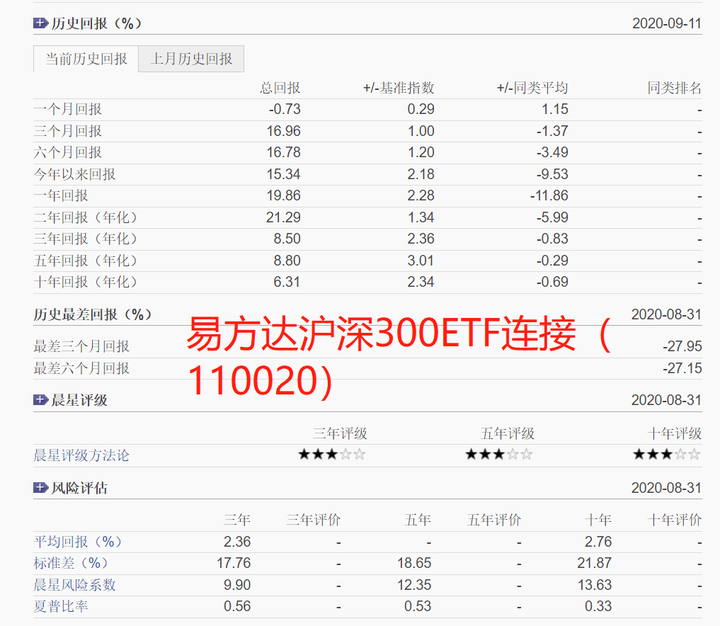Image resolution: width=720 pixels, height=626 pixels.
Task: Open the 夏普比率 link
Action: point(61,606)
